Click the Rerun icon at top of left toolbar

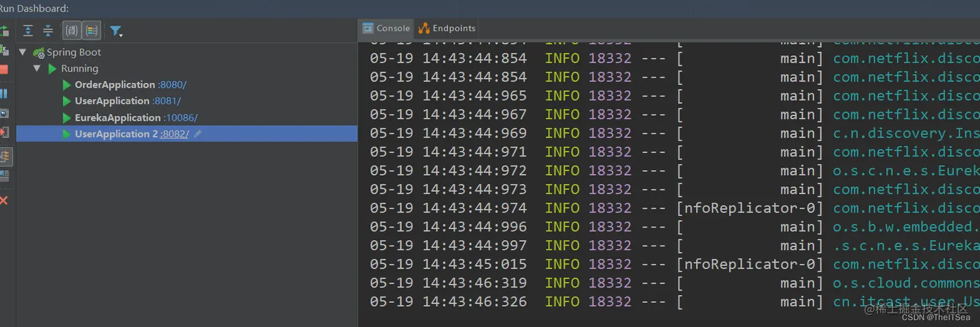tap(4, 30)
